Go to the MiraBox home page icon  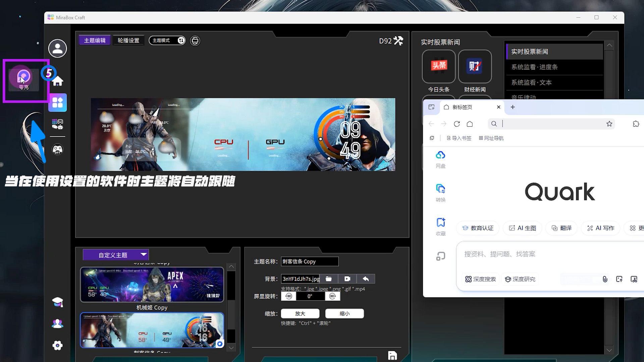tap(58, 81)
